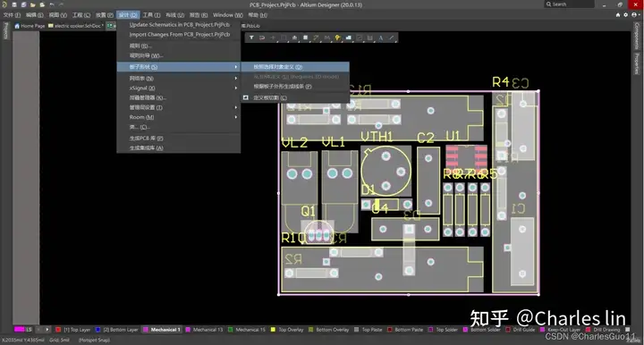
Task: Toggle the Top Overlay color box
Action: 273,330
